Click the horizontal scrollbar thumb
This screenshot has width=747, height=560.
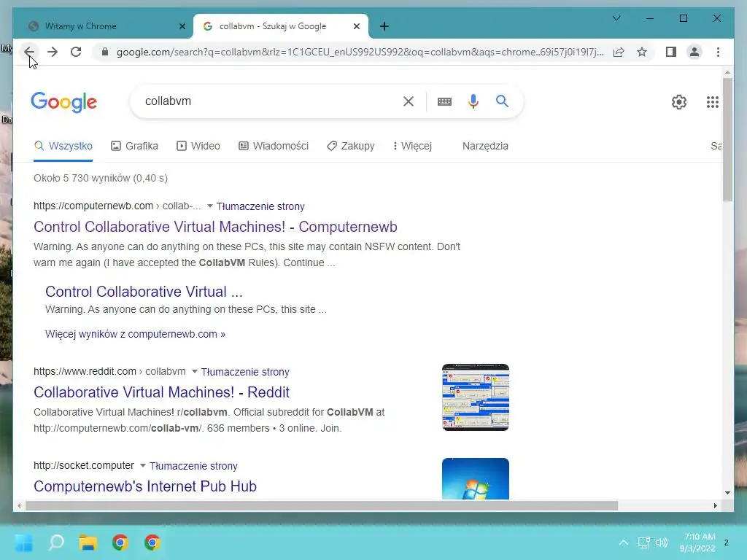click(x=322, y=506)
